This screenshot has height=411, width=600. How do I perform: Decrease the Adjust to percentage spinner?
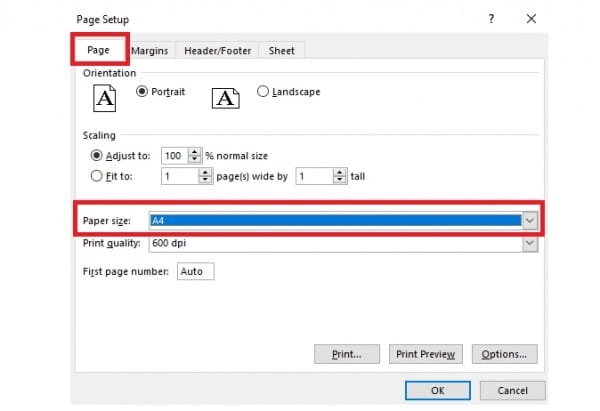(195, 159)
